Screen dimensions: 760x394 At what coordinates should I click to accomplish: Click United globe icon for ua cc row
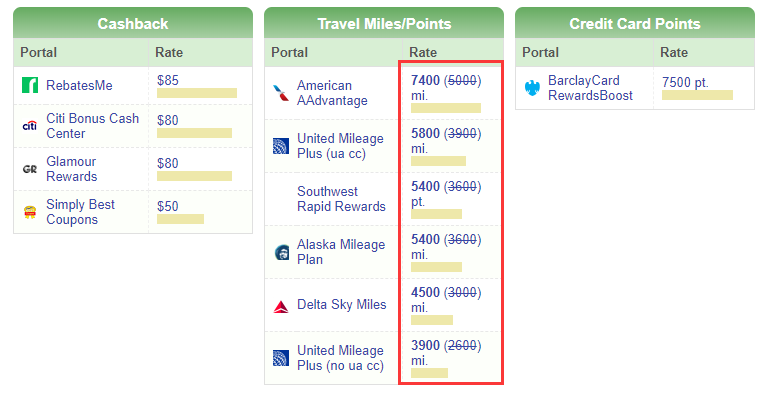click(281, 146)
